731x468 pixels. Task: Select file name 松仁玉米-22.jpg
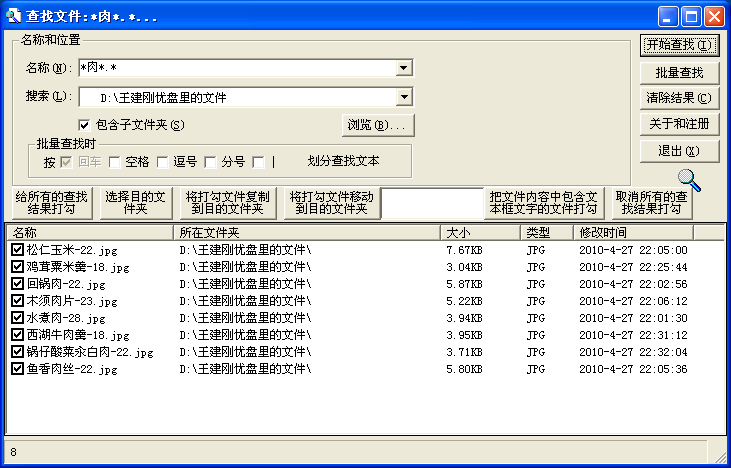point(72,250)
